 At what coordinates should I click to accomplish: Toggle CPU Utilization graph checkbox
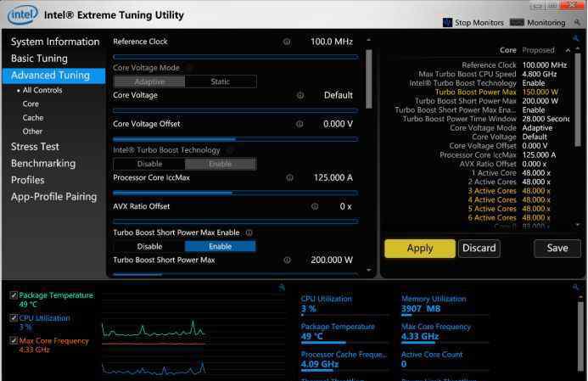(x=14, y=318)
